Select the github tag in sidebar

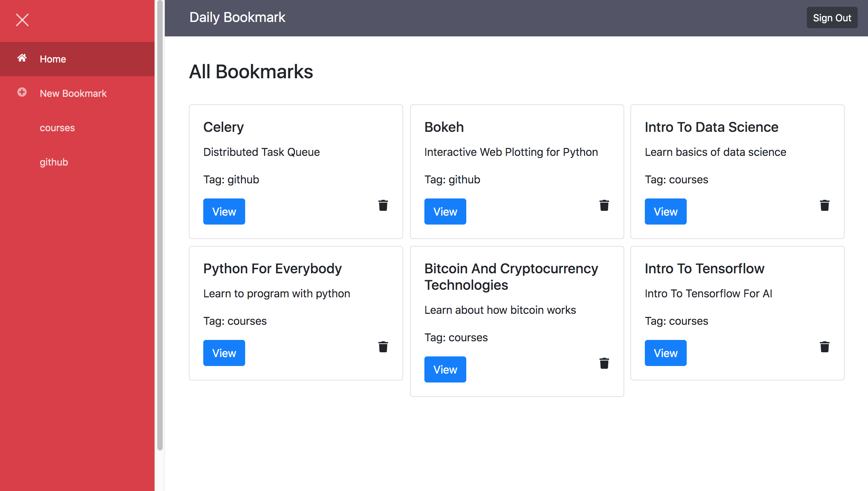pos(54,162)
